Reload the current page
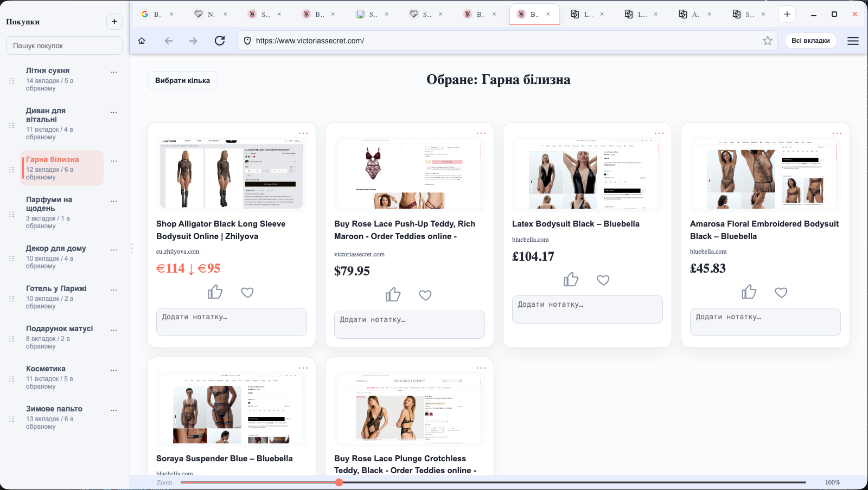 click(x=220, y=41)
